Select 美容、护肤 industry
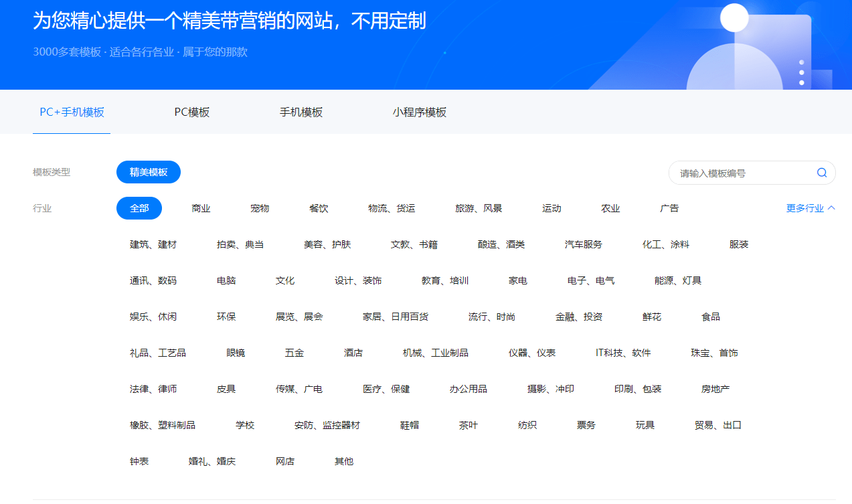852x504 pixels. [327, 244]
